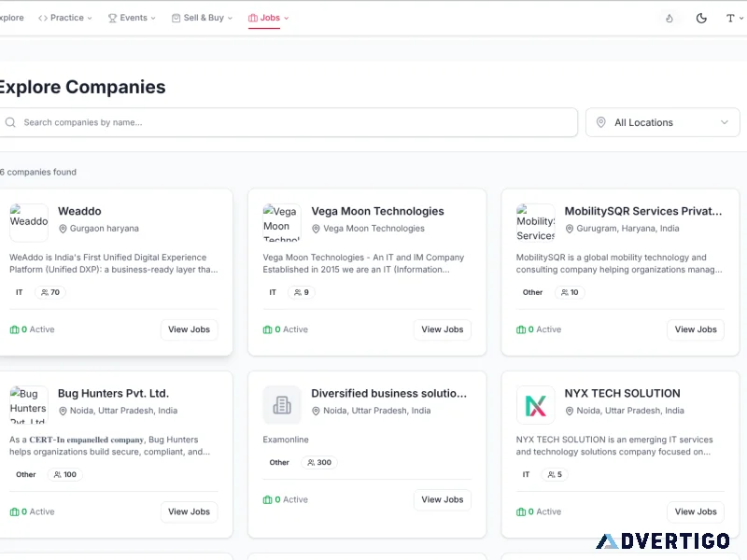Click the Weaddo logo thumbnail
Image resolution: width=747 pixels, height=560 pixels.
click(29, 223)
